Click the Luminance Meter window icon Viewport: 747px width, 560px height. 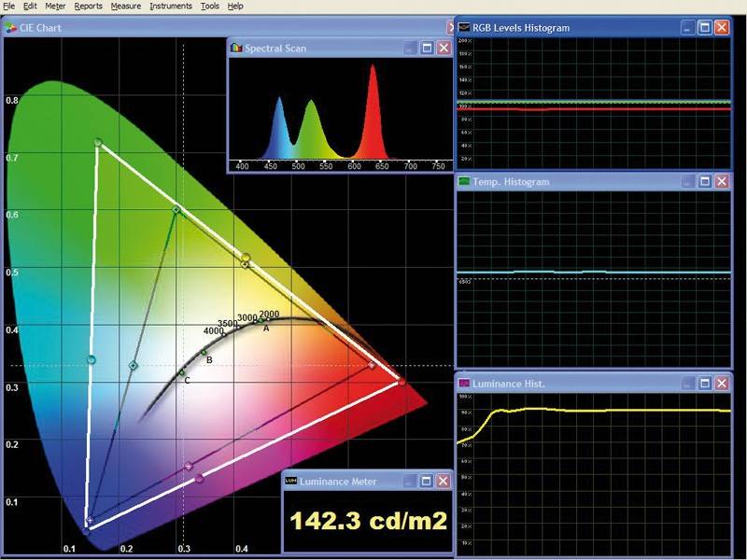pos(290,481)
